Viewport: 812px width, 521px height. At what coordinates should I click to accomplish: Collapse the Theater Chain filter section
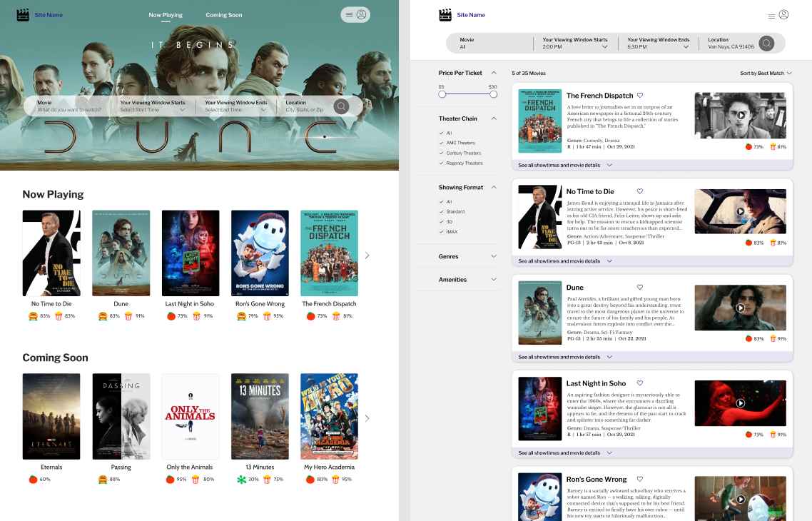point(494,118)
